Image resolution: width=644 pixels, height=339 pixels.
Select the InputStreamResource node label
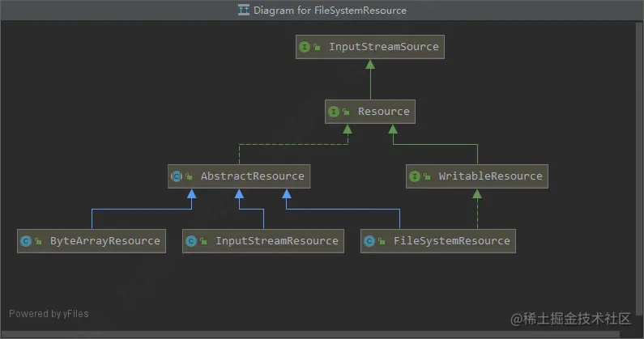point(277,241)
